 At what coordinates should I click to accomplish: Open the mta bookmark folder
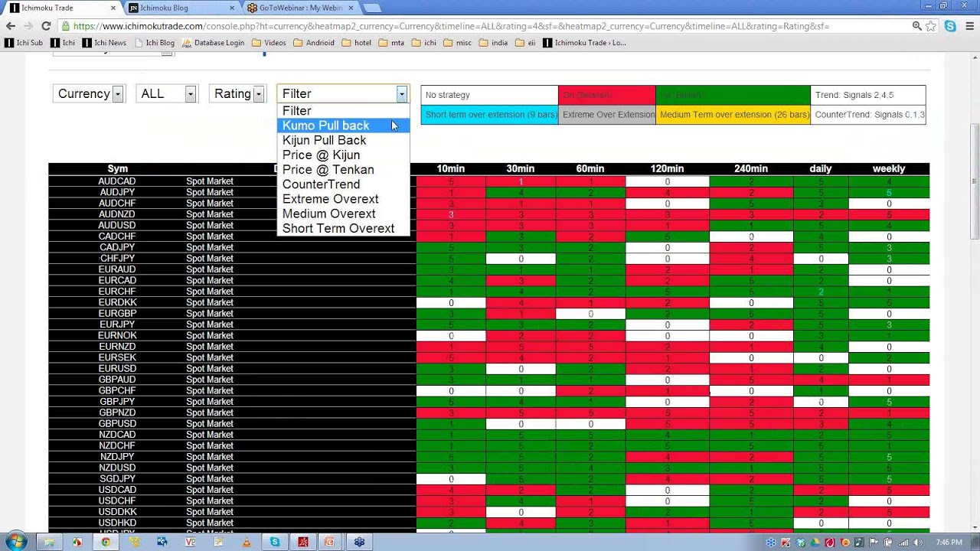[x=391, y=43]
